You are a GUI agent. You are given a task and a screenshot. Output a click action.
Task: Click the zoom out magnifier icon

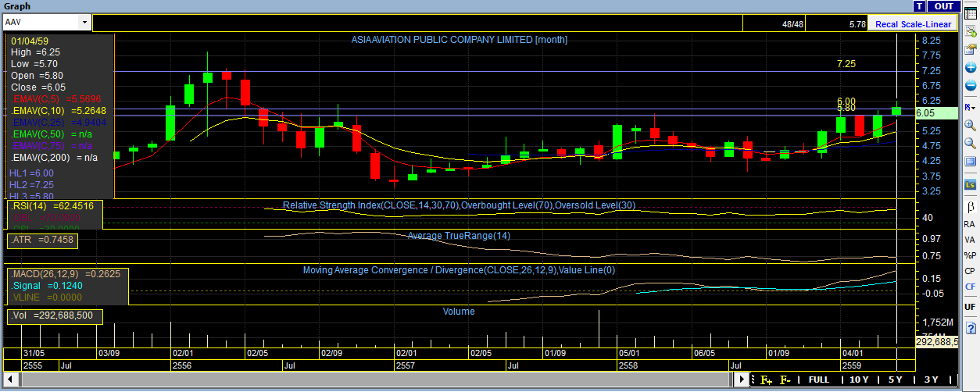coord(970,143)
